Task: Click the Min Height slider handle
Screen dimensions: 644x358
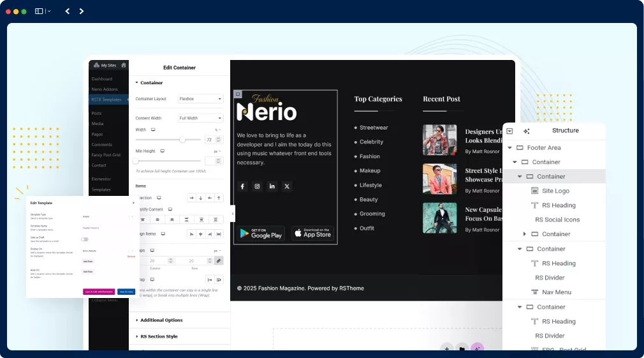Action: [x=136, y=161]
